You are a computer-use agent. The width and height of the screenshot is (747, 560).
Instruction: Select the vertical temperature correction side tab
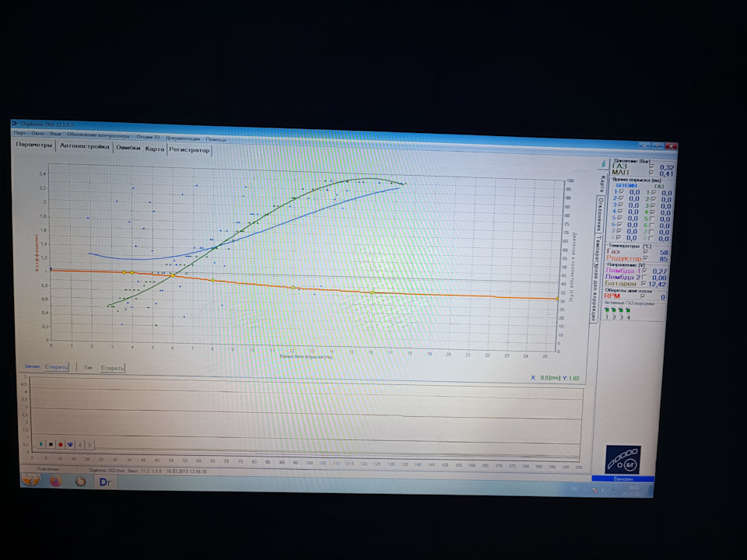595,278
